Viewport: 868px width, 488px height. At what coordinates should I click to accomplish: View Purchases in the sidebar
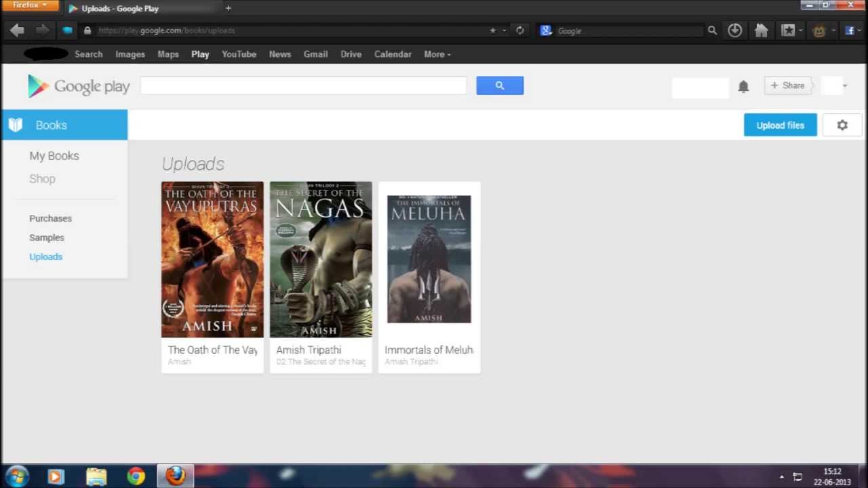[50, 218]
